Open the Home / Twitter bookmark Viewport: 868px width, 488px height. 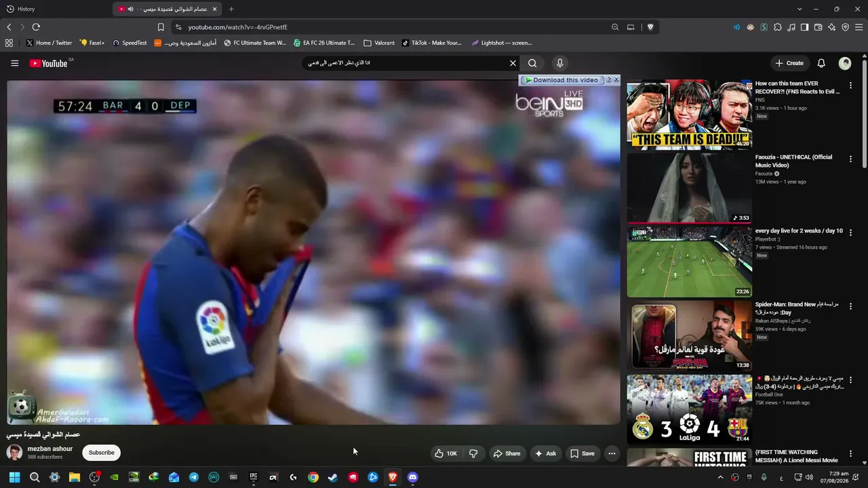(x=50, y=43)
